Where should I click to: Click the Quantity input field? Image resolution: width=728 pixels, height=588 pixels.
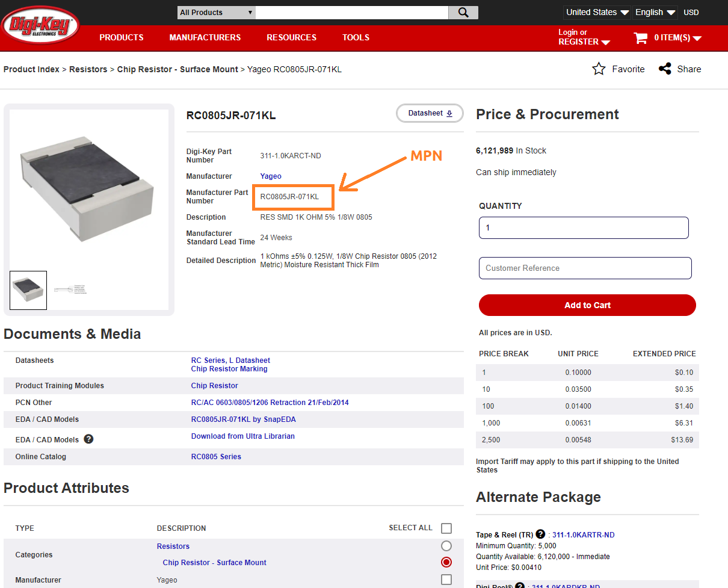coord(584,228)
